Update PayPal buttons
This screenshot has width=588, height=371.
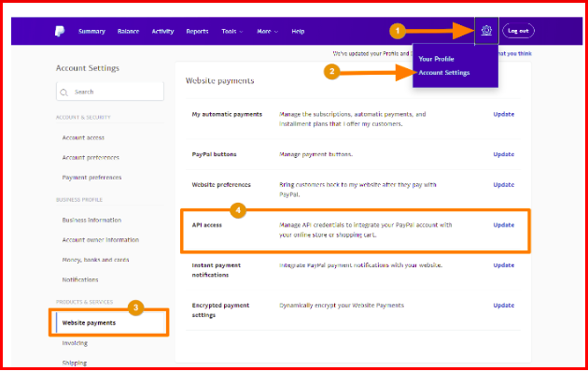click(x=504, y=154)
